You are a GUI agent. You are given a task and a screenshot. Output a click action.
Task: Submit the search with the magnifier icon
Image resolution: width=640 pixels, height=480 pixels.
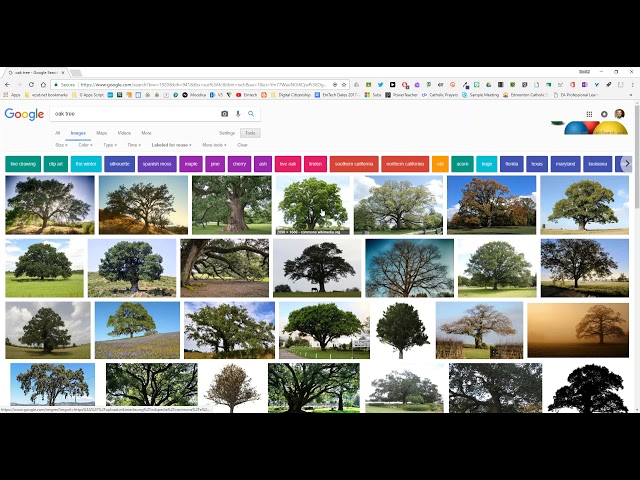point(251,114)
